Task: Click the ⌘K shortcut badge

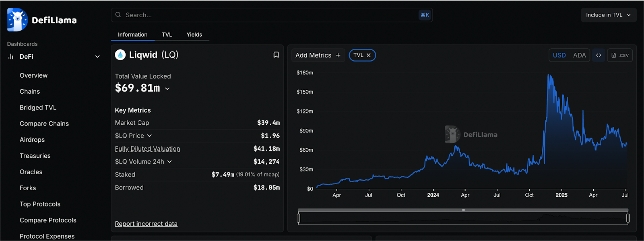Action: coord(425,15)
